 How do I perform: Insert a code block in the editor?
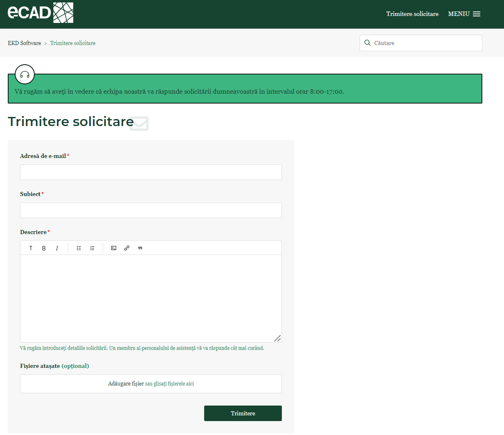(x=114, y=248)
